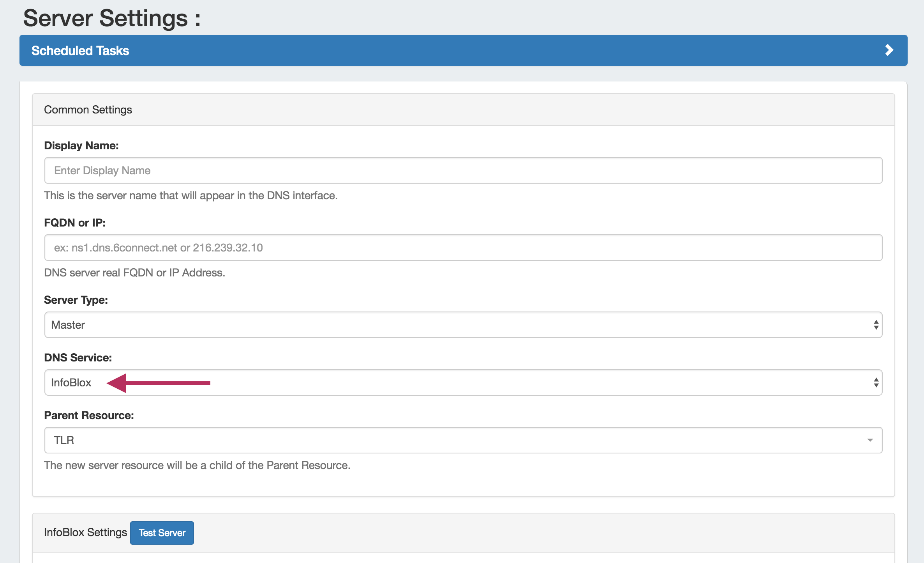
Task: Click the Scheduled Tasks header bar
Action: pyautogui.click(x=80, y=50)
